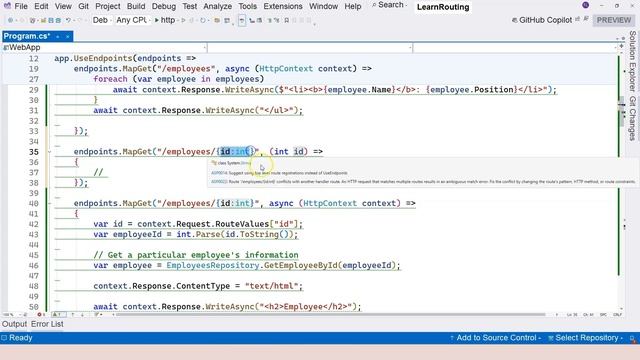Click the Undo toolbar icon
The height and width of the screenshot is (360, 640).
point(69,20)
